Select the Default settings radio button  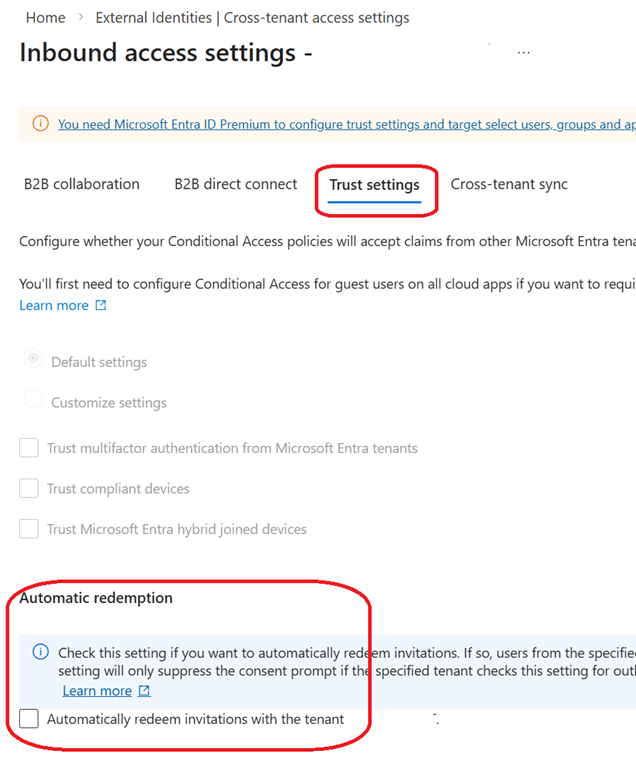pyautogui.click(x=34, y=361)
